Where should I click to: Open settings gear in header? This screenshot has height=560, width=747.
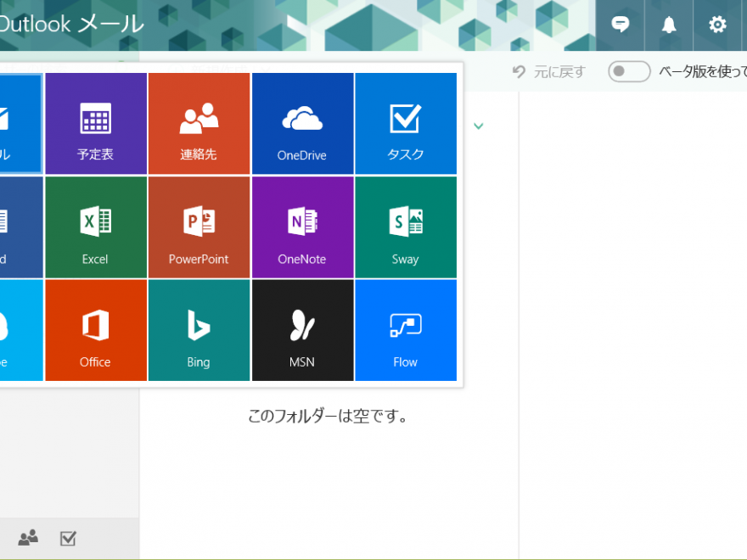(717, 25)
